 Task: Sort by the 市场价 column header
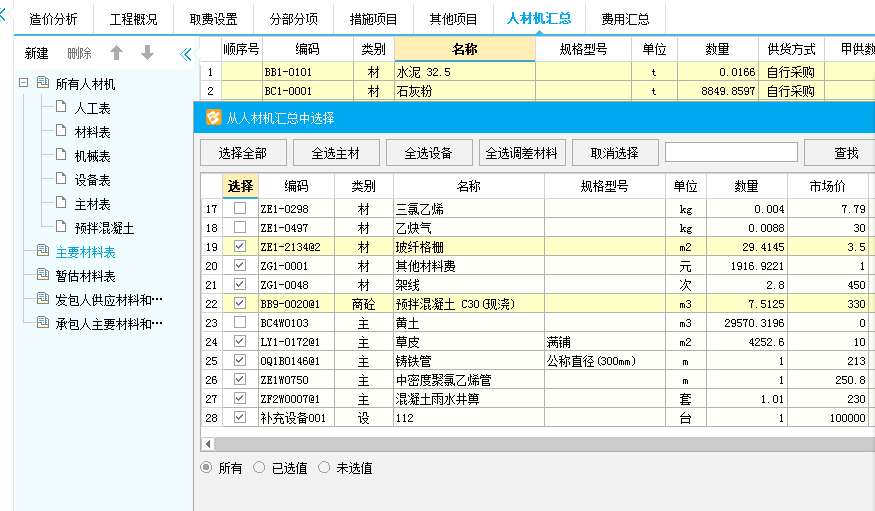point(828,186)
